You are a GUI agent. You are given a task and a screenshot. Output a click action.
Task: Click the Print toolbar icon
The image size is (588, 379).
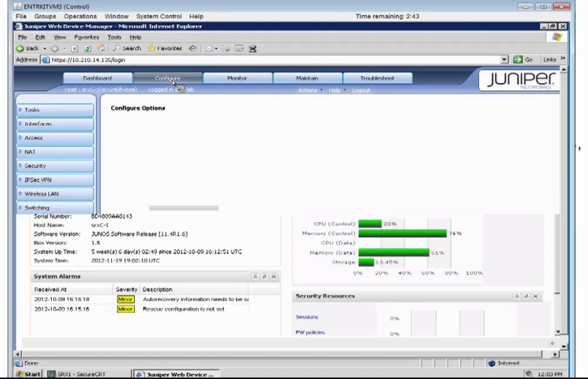226,48
